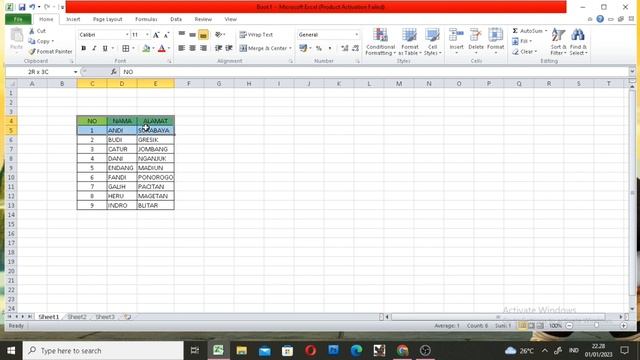The width and height of the screenshot is (640, 360).
Task: Click AutoSum
Action: click(x=528, y=31)
